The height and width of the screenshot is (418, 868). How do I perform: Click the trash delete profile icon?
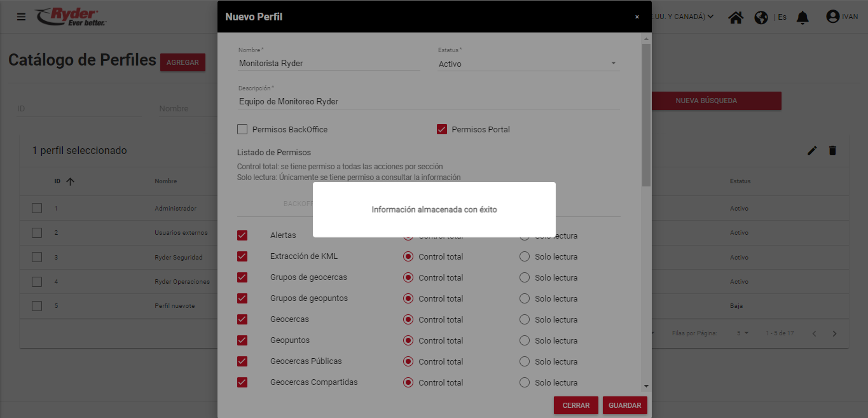(x=832, y=151)
